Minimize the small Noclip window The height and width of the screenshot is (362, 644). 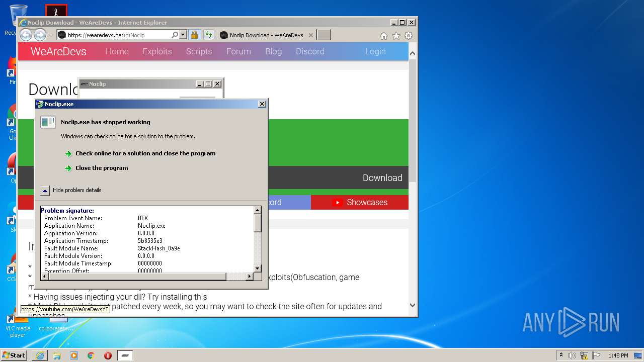click(x=200, y=84)
